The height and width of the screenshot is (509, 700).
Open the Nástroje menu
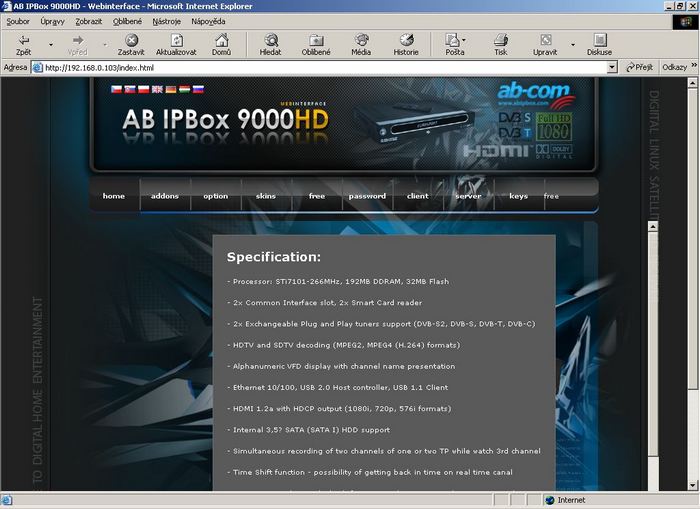[x=167, y=21]
